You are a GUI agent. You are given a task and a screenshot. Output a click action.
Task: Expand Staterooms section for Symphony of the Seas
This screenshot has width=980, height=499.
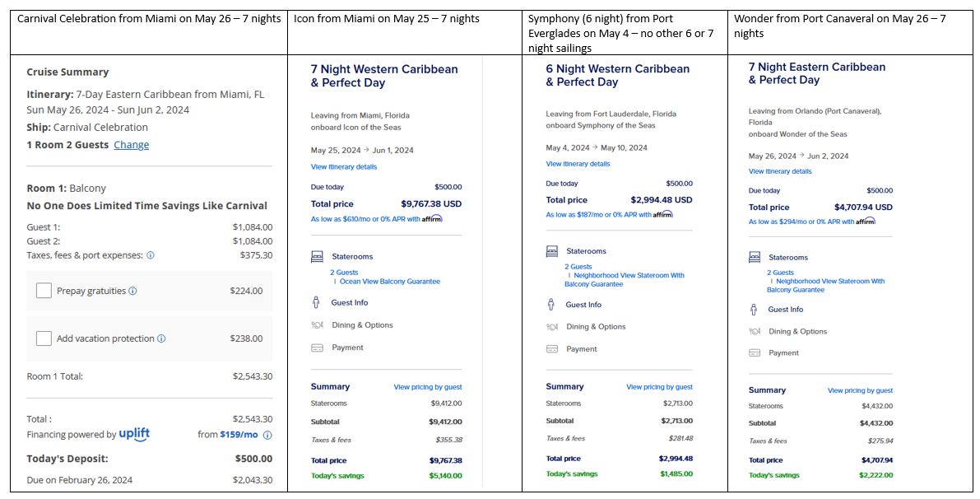586,251
